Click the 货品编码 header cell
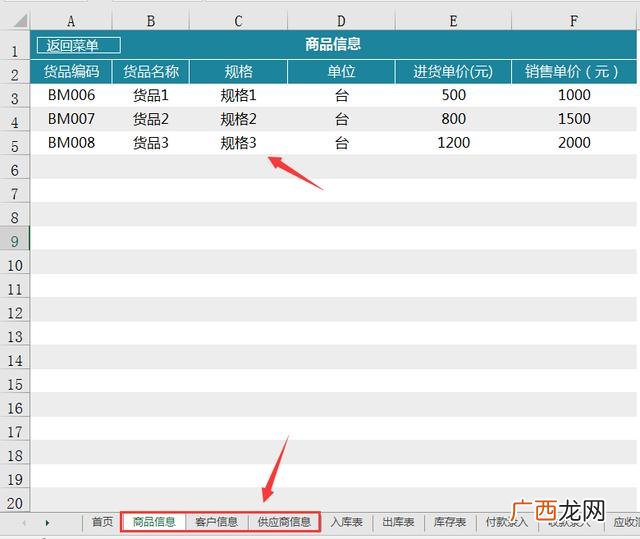640x539 pixels. coord(71,72)
